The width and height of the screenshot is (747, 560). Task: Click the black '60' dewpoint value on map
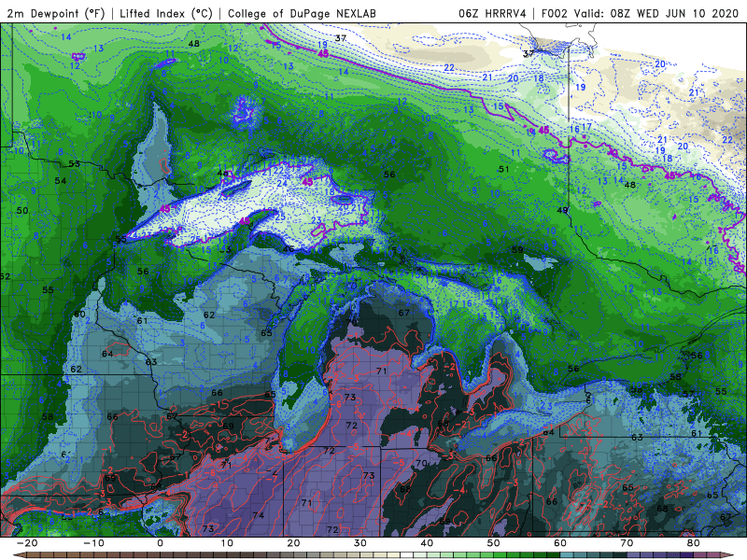click(x=79, y=314)
